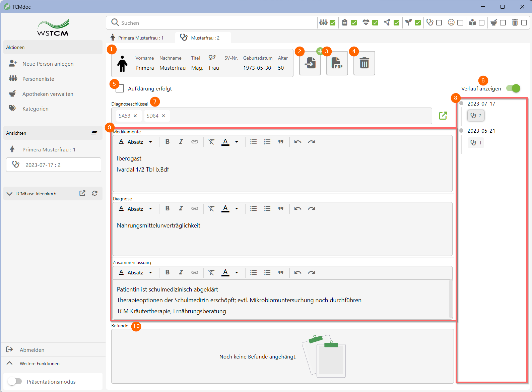The image size is (532, 392).
Task: Click numbered list icon in Diagnose editor
Action: pos(267,208)
